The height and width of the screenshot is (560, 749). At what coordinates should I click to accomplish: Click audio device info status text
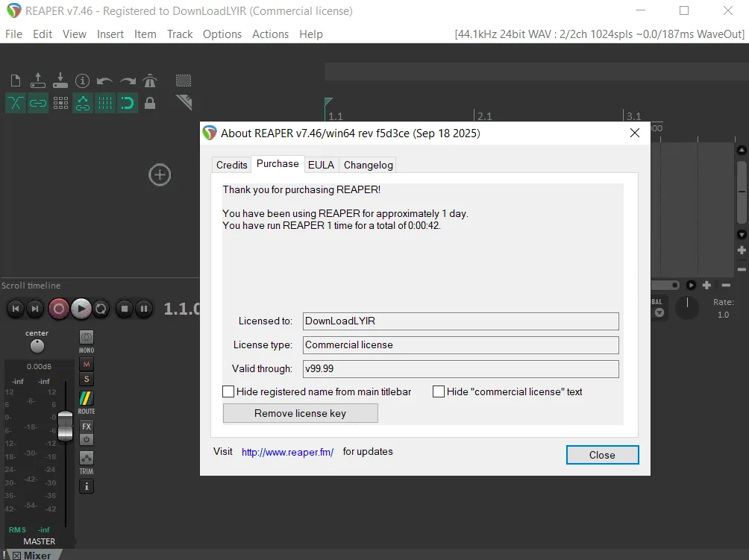(x=600, y=34)
